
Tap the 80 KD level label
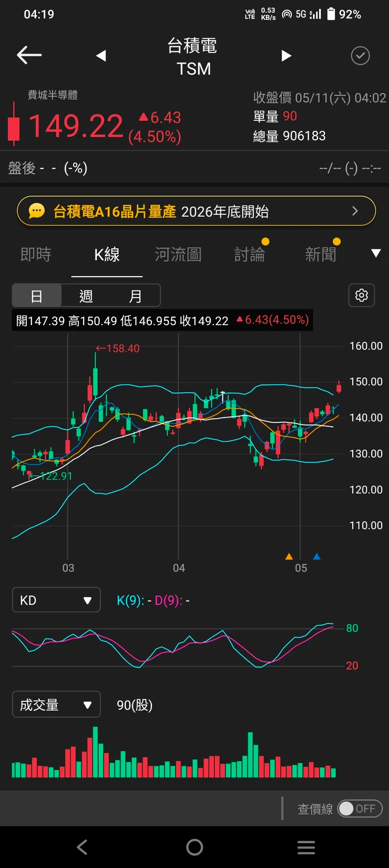coord(352,628)
